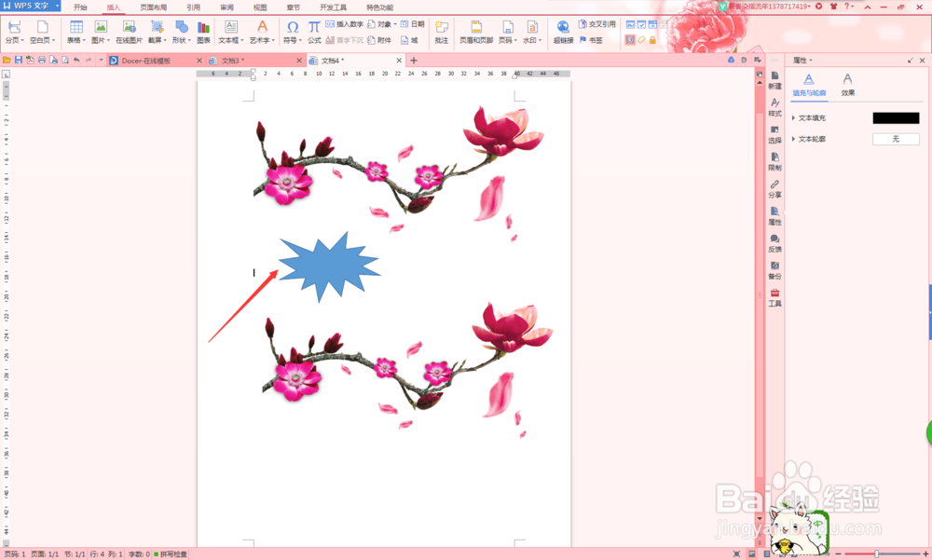Toggle the check box form field icon
Screen dimensions: 932x560
(641, 24)
